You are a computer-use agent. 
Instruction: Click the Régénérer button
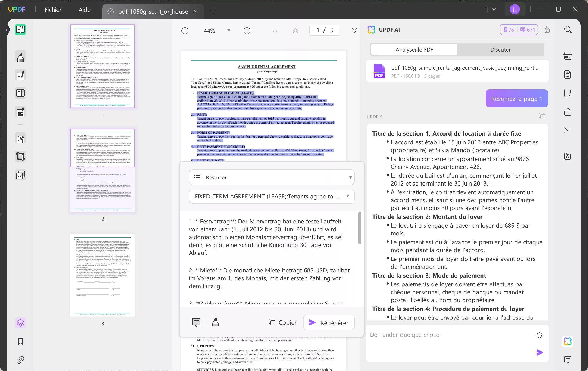pos(329,322)
